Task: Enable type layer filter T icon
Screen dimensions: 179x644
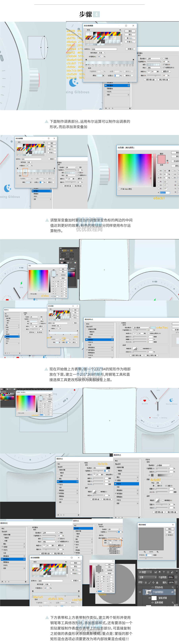Action: tap(164, 572)
